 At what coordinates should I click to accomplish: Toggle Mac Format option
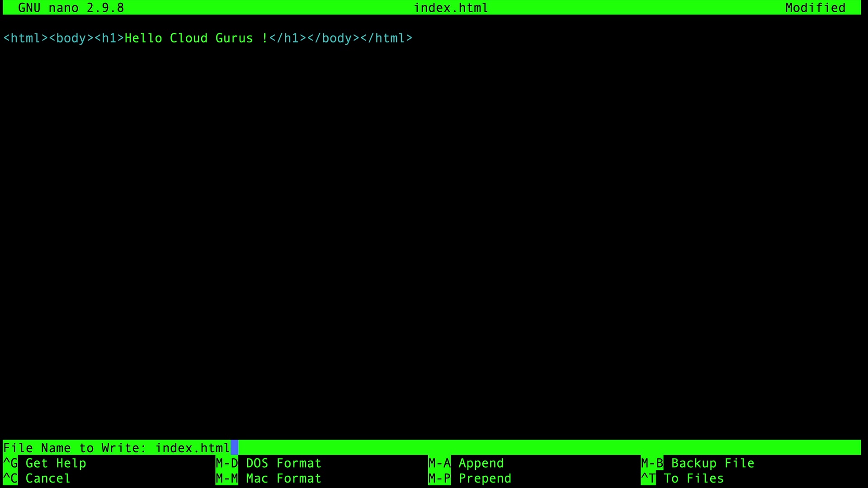point(283,479)
